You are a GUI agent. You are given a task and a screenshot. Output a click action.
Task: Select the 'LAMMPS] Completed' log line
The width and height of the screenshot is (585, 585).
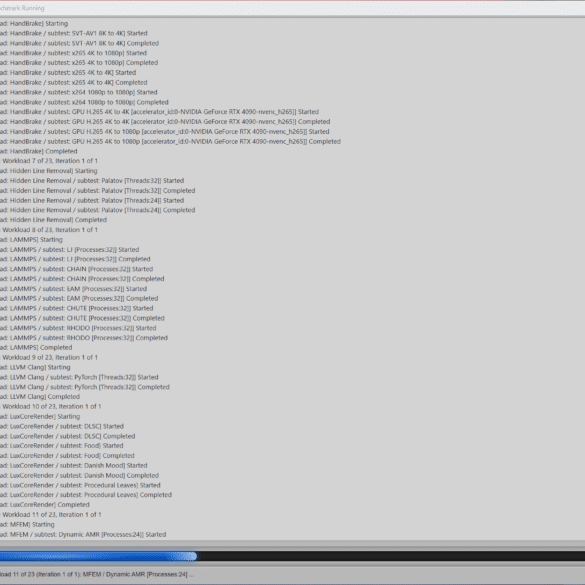(36, 347)
